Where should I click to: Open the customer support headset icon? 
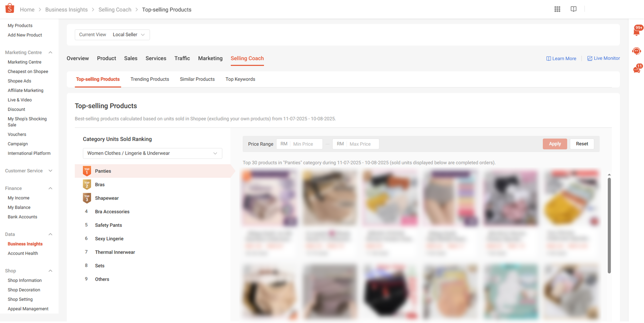tap(637, 51)
